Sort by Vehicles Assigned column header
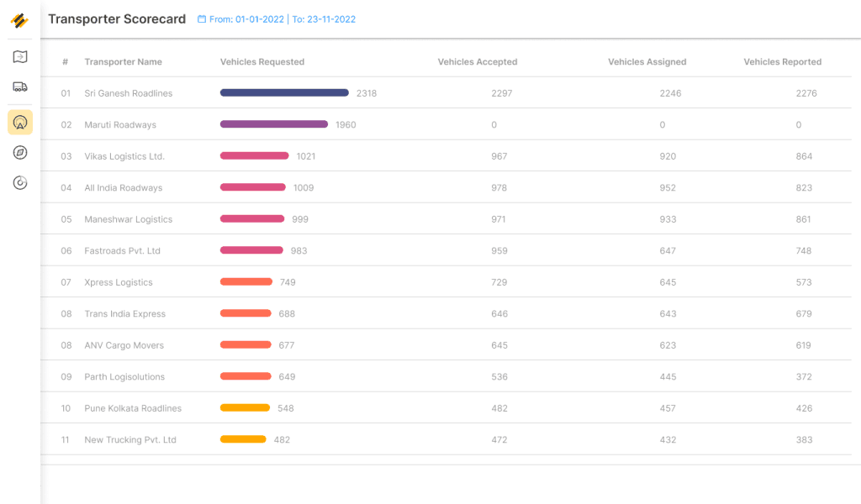Image resolution: width=861 pixels, height=504 pixels. point(647,62)
